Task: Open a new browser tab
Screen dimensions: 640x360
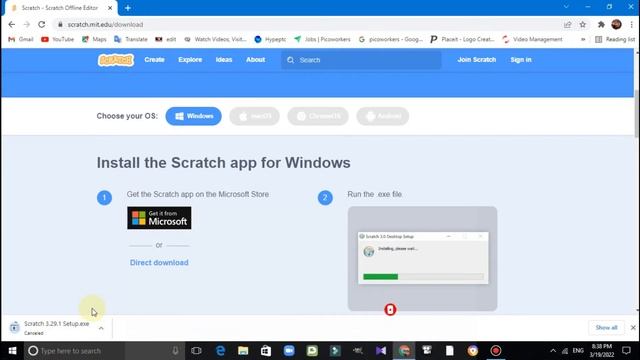Action: click(x=128, y=8)
